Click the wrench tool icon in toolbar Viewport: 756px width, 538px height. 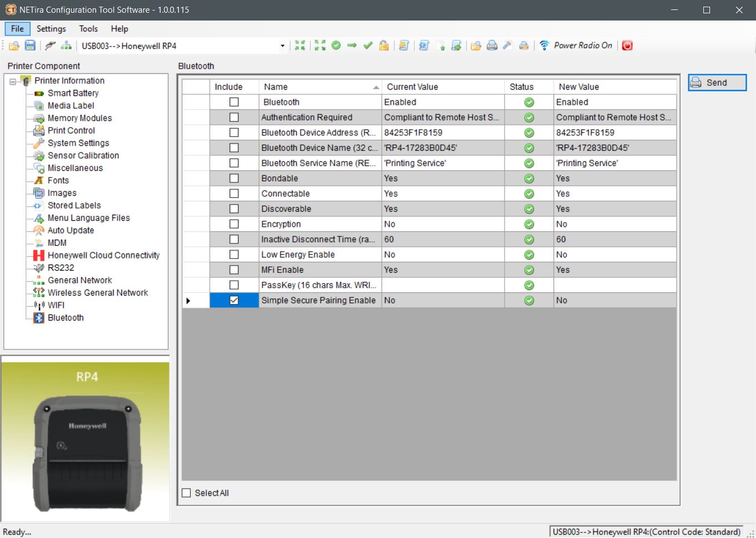click(x=507, y=45)
